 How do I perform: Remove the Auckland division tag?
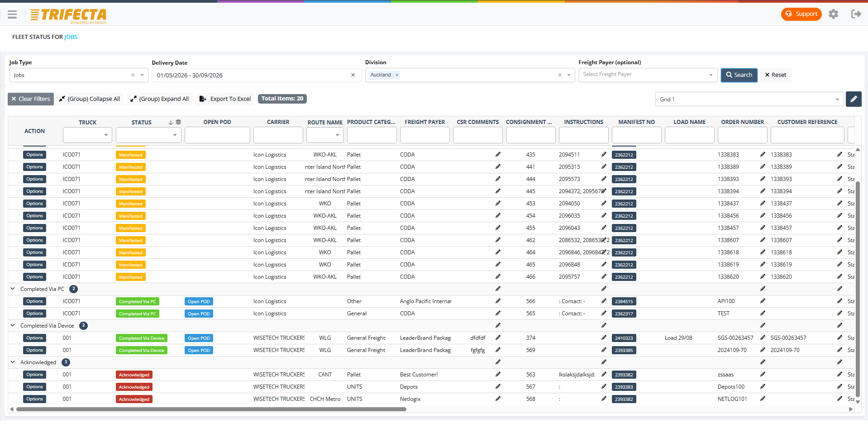click(397, 75)
